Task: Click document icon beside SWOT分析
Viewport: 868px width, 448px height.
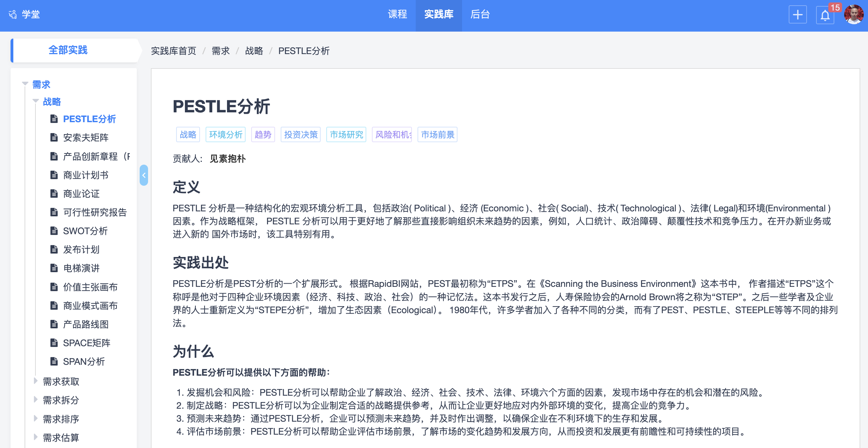Action: tap(54, 231)
